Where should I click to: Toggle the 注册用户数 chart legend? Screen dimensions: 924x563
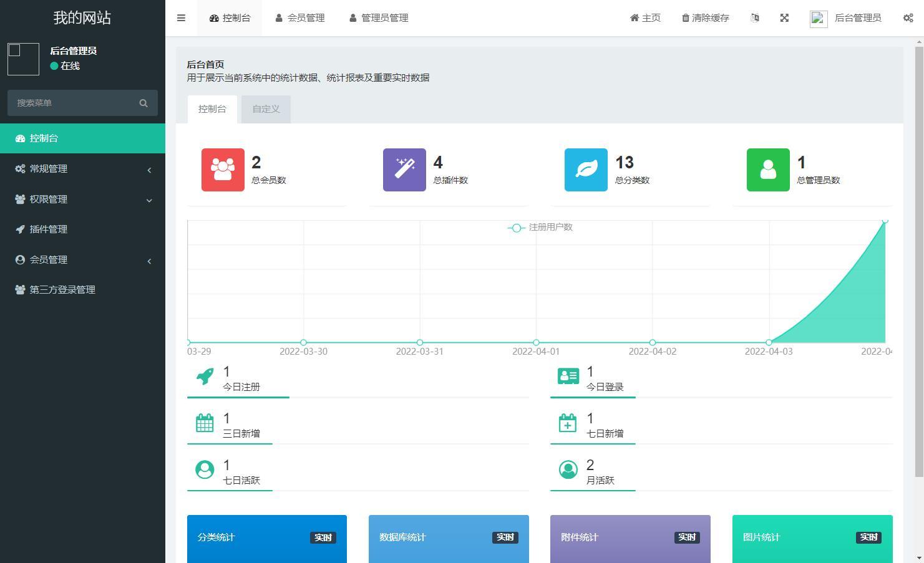(540, 228)
